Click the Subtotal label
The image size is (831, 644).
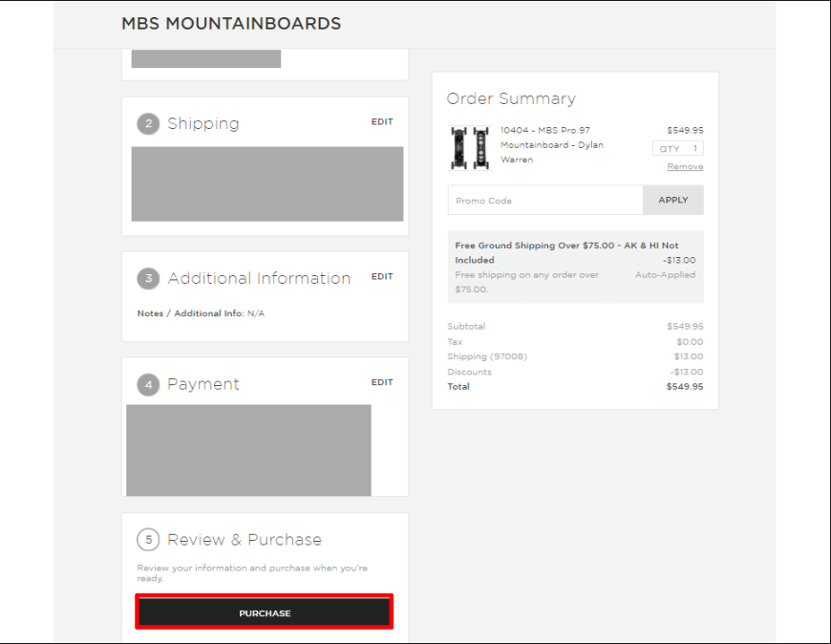pyautogui.click(x=466, y=326)
